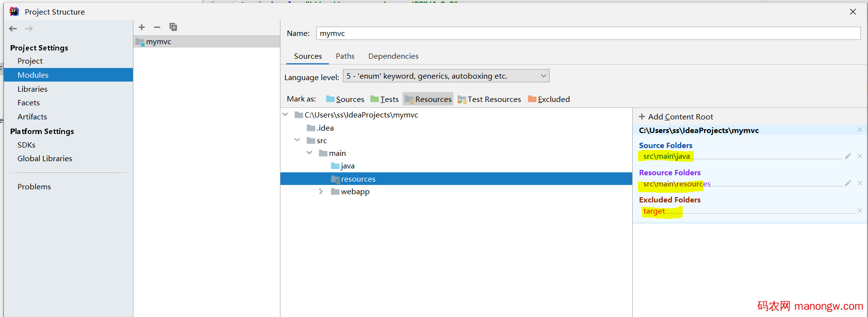The height and width of the screenshot is (317, 868).
Task: Click the edit pencil for src\main\resources
Action: 848,183
